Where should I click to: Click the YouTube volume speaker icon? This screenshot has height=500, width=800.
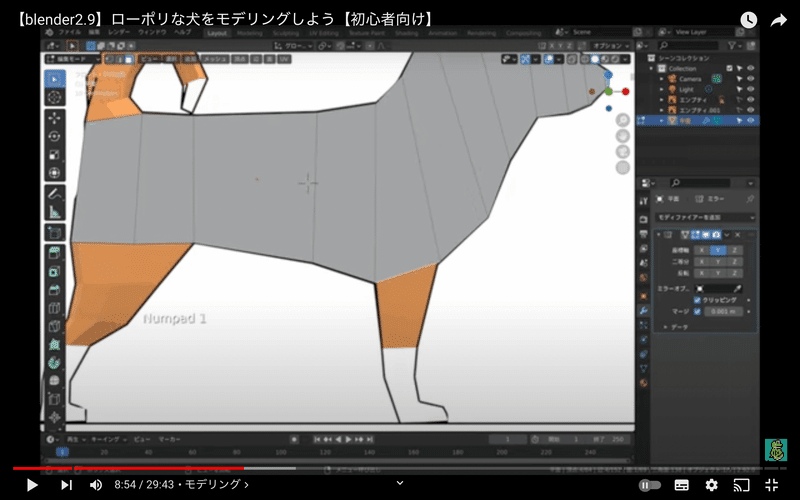pyautogui.click(x=95, y=485)
